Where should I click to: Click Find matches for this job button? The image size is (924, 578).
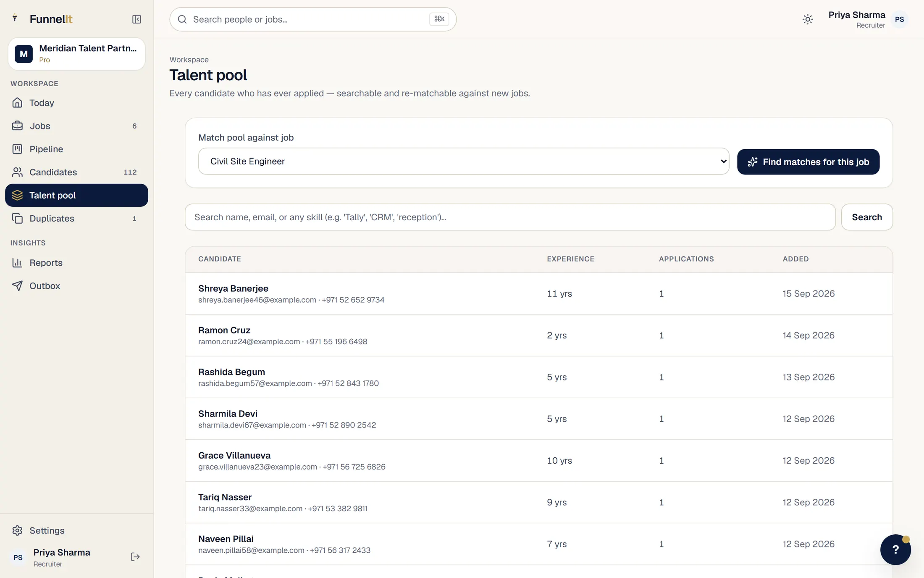tap(808, 162)
